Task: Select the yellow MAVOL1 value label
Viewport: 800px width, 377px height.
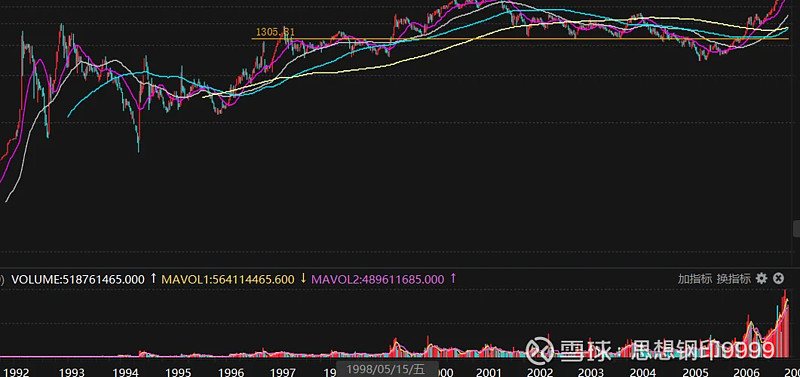Action: click(228, 280)
